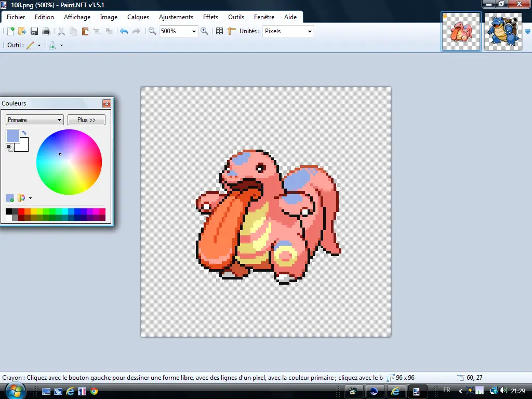Click the Copy icon
The image size is (532, 399).
(73, 31)
